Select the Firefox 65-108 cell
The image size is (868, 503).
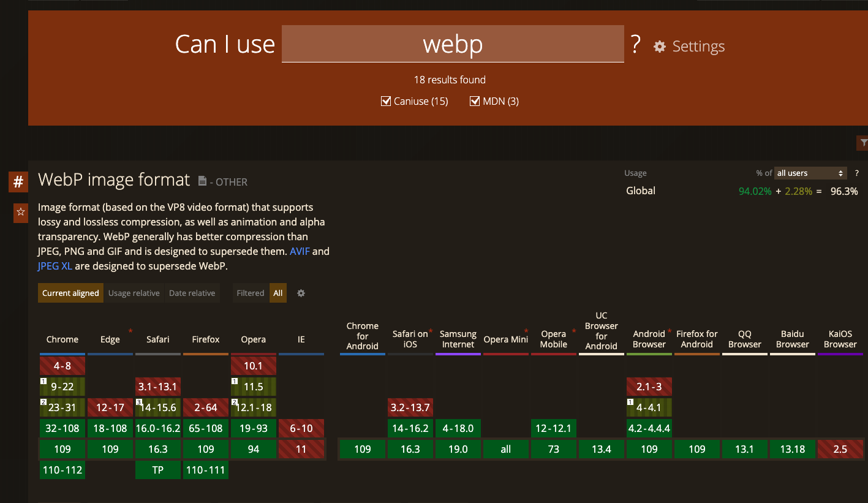(206, 428)
